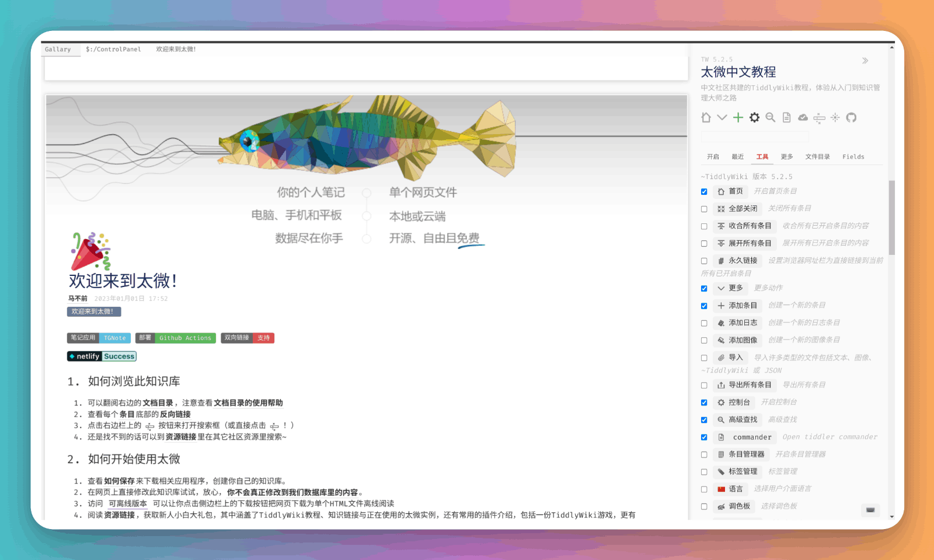Screen dimensions: 934x560
Task: Enable the 永久链接 checkbox
Action: click(704, 261)
